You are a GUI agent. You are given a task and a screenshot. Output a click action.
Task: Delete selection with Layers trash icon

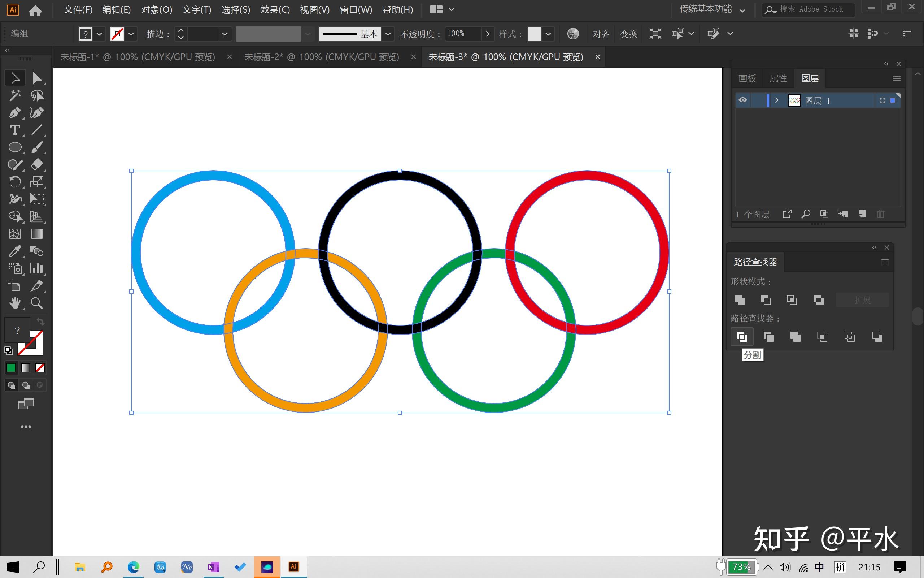(x=880, y=214)
